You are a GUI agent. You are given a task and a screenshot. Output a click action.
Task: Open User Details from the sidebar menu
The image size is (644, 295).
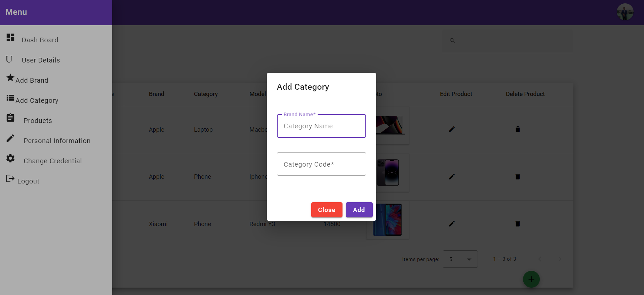click(40, 60)
